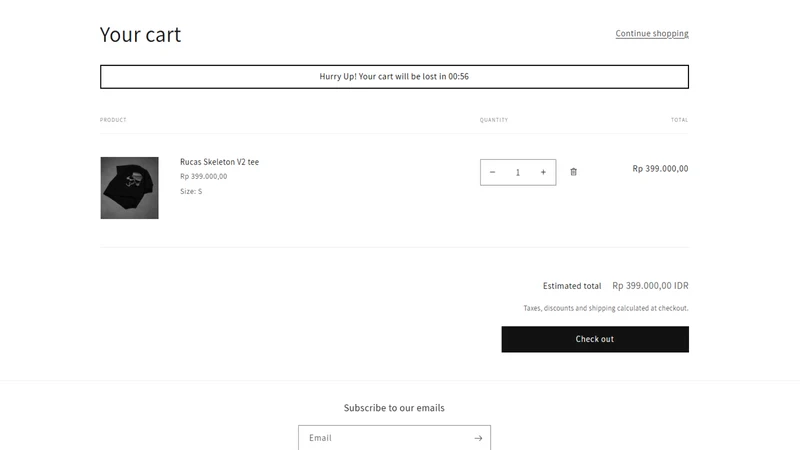Click the unit price under the product name
Image resolution: width=800 pixels, height=450 pixels.
tap(204, 177)
